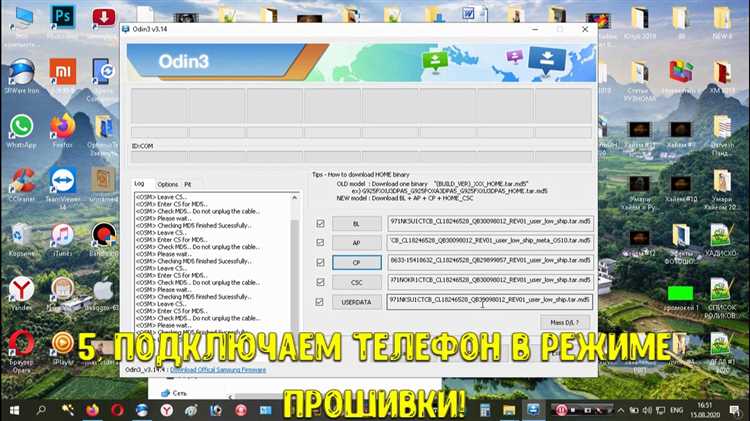Click the ENG language indicator

coord(676,410)
